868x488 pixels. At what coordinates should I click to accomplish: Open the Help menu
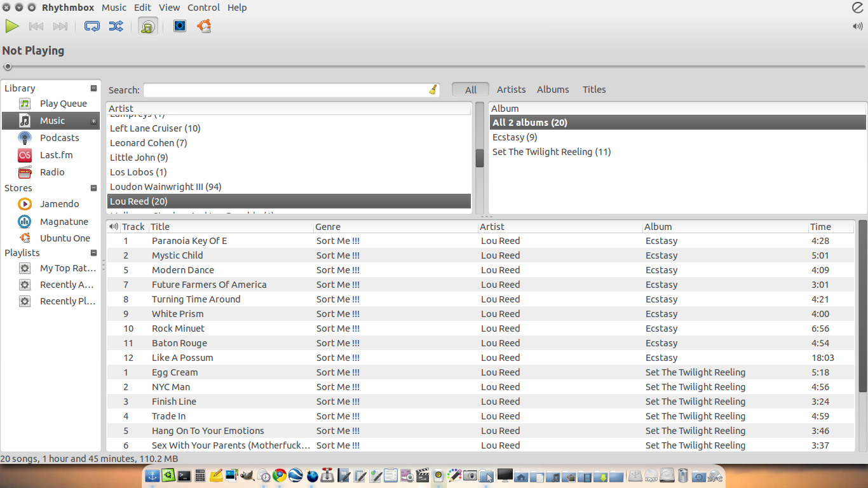[237, 8]
